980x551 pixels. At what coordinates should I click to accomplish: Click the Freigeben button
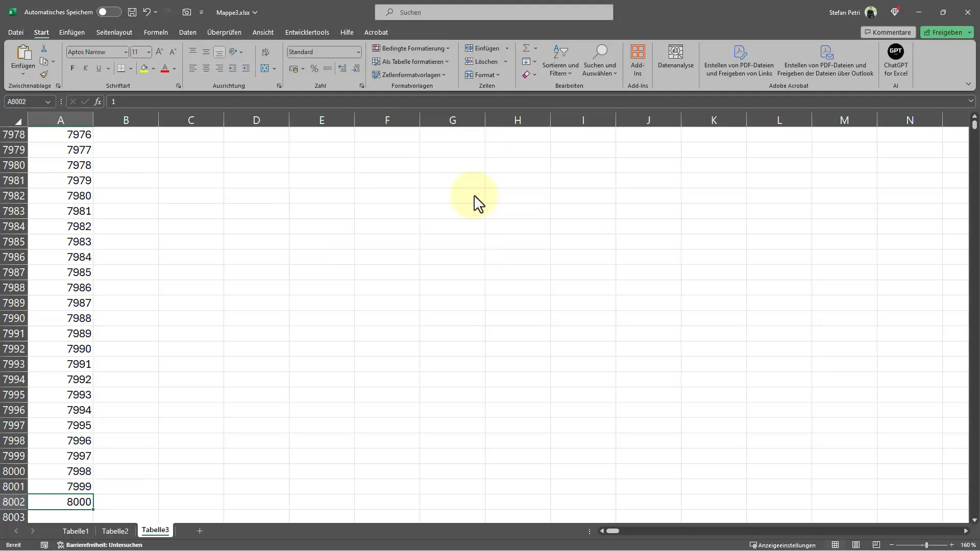tap(946, 32)
